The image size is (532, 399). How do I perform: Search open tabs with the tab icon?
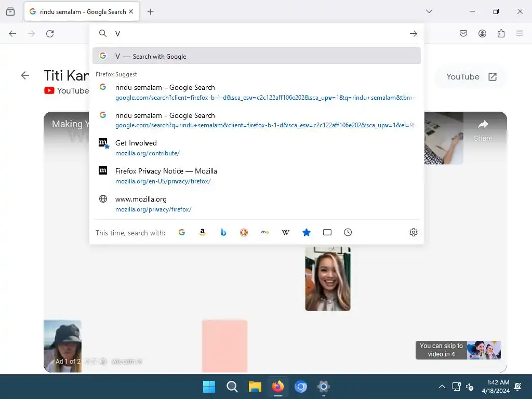click(x=327, y=232)
